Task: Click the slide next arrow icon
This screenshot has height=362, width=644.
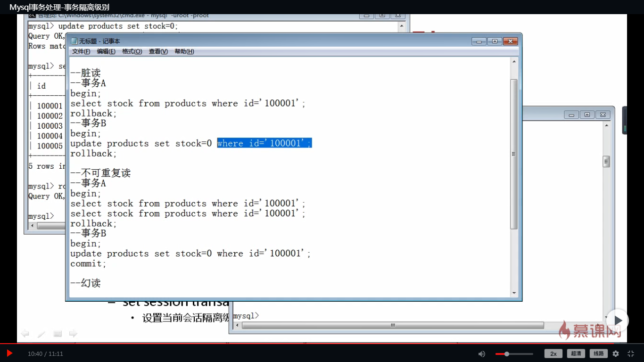Action: tap(73, 334)
